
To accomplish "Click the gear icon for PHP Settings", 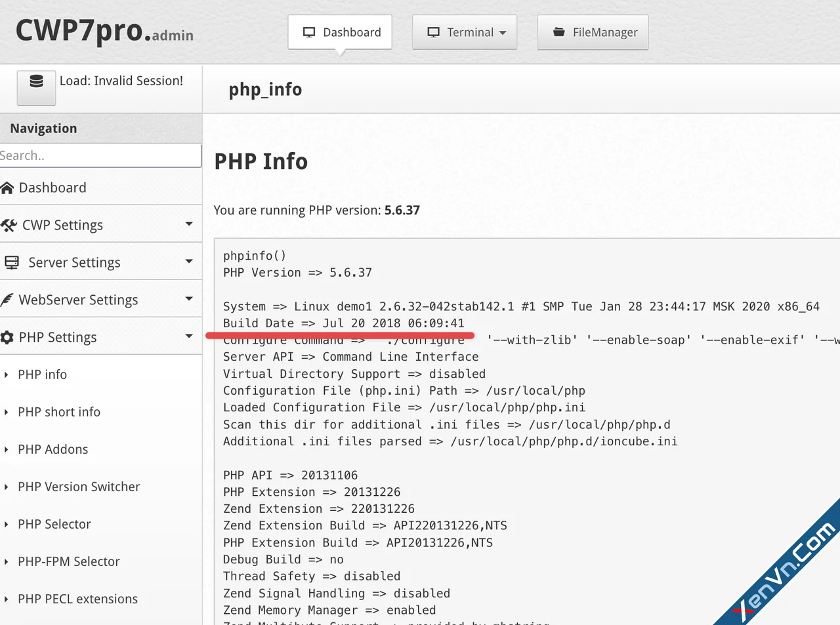I will (7, 338).
